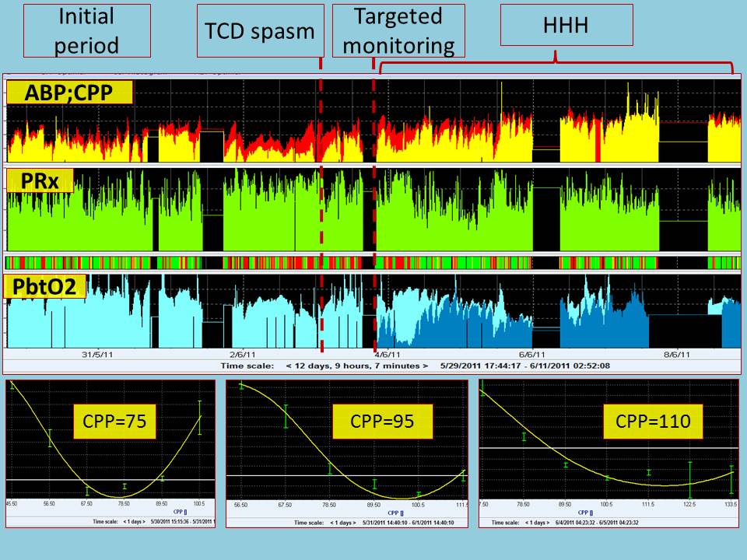Viewport: 747px width, 560px height.
Task: Click the '12 days, 9 hours, 7 minutes' time scale
Action: point(356,365)
